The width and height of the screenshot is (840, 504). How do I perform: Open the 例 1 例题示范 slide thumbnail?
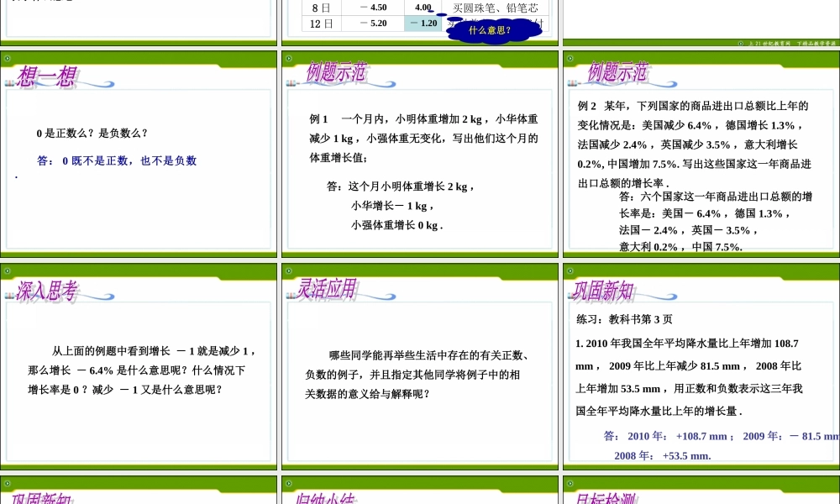(x=420, y=154)
